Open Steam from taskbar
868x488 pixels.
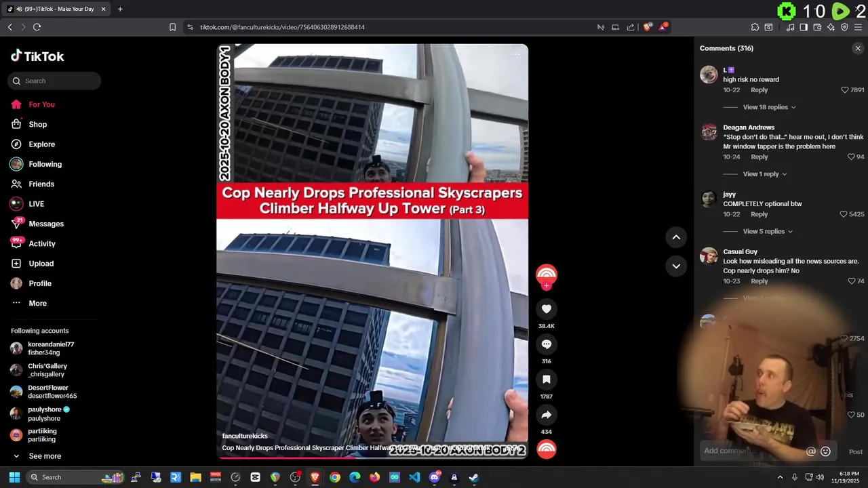coord(473,477)
